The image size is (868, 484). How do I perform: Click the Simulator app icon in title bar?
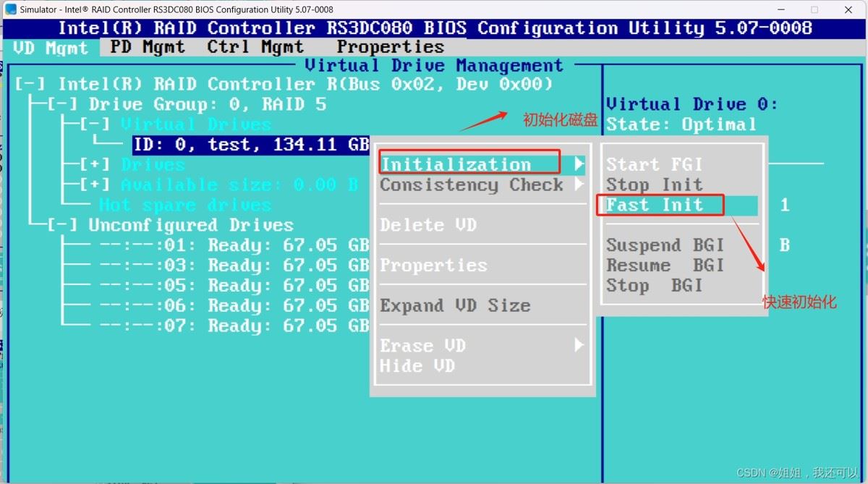coord(11,9)
